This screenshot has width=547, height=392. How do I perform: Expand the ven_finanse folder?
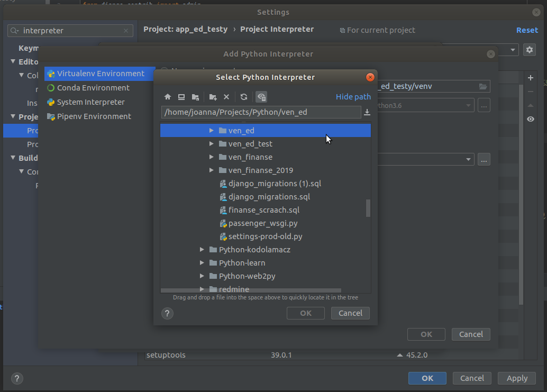[212, 157]
